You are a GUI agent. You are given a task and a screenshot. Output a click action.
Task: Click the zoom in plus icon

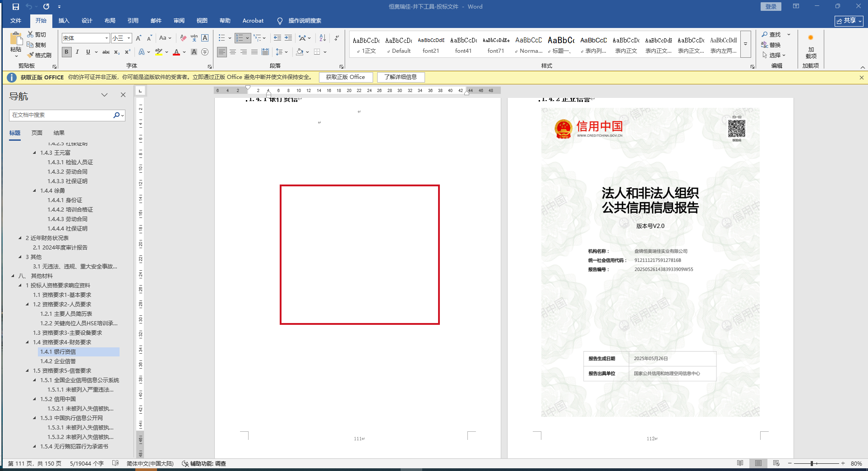coord(843,463)
